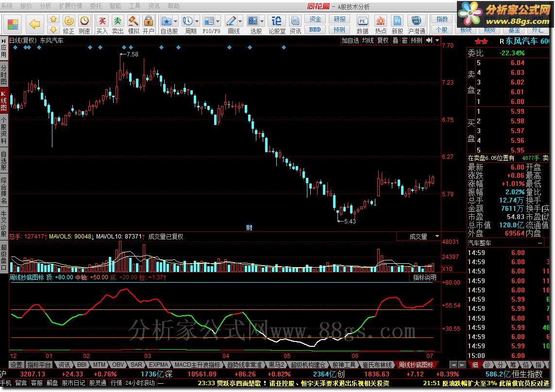Expand the 周期 period dropdown arrow
This screenshot has width=555, height=392.
[x=197, y=21]
